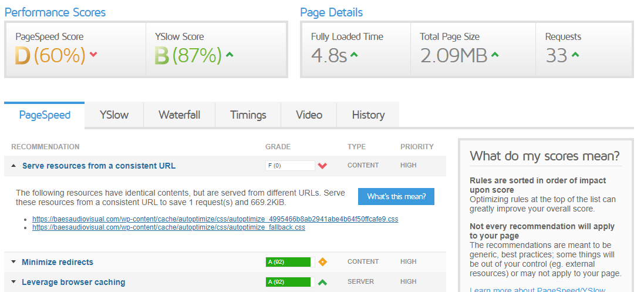
Task: Expand the Leverage browser caching recommendation
Action: (x=14, y=282)
